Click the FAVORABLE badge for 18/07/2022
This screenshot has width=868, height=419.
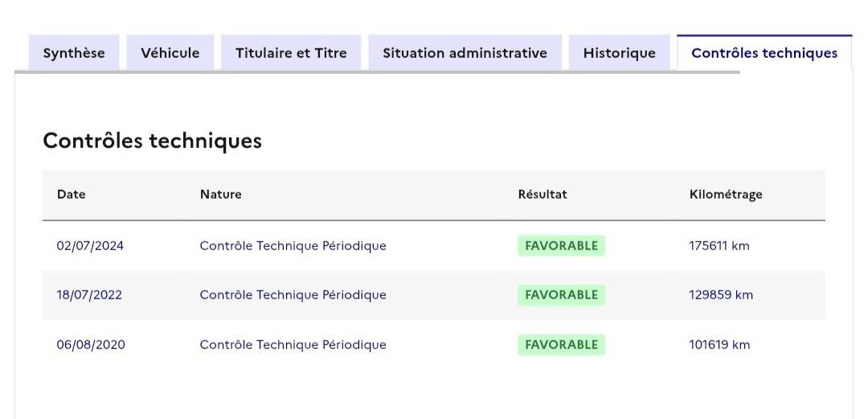(x=561, y=295)
